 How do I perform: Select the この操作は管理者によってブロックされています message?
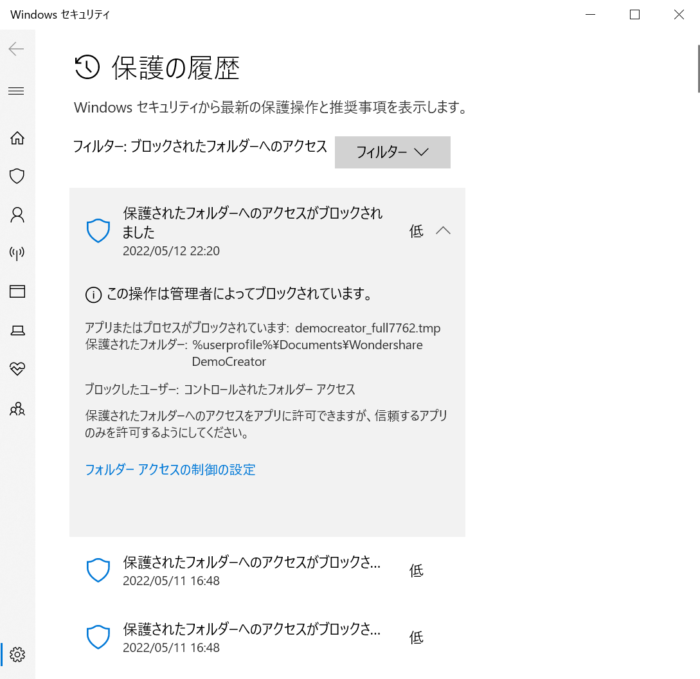[239, 294]
